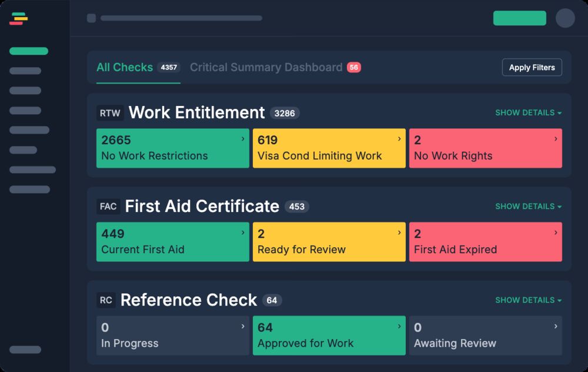Screen dimensions: 588x372
Task: Click the chevron on Awaiting Review card
Action: (556, 327)
